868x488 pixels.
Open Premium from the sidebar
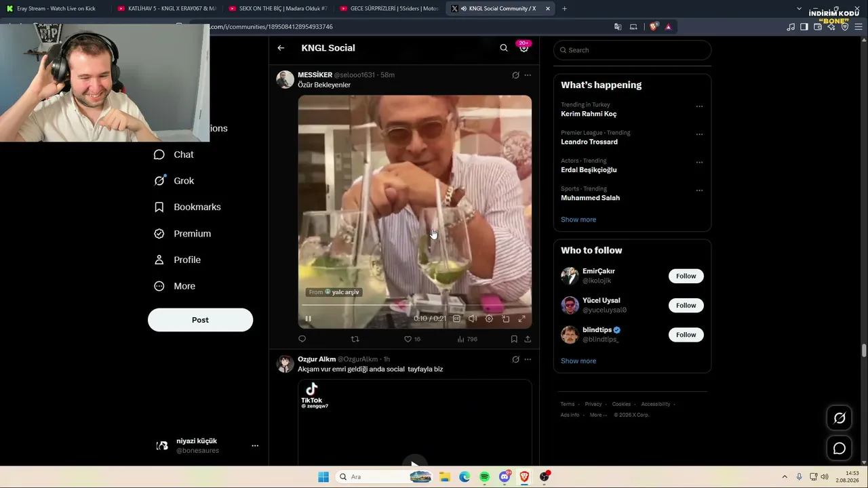(x=182, y=234)
